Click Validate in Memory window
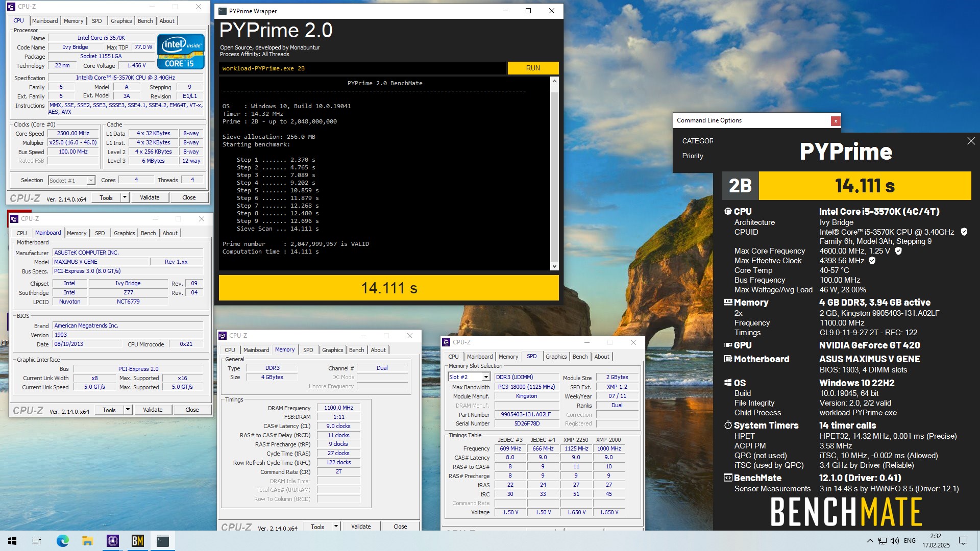Image resolution: width=980 pixels, height=551 pixels. coord(361,527)
